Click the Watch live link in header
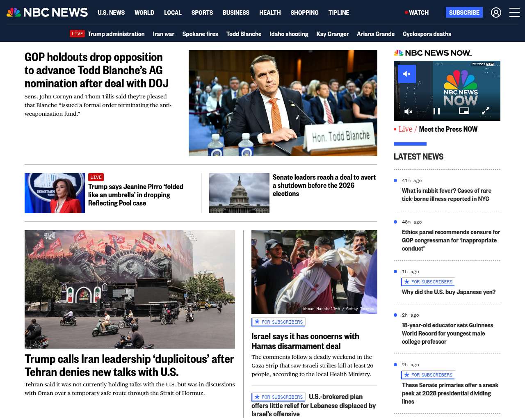The height and width of the screenshot is (420, 525). pyautogui.click(x=417, y=13)
